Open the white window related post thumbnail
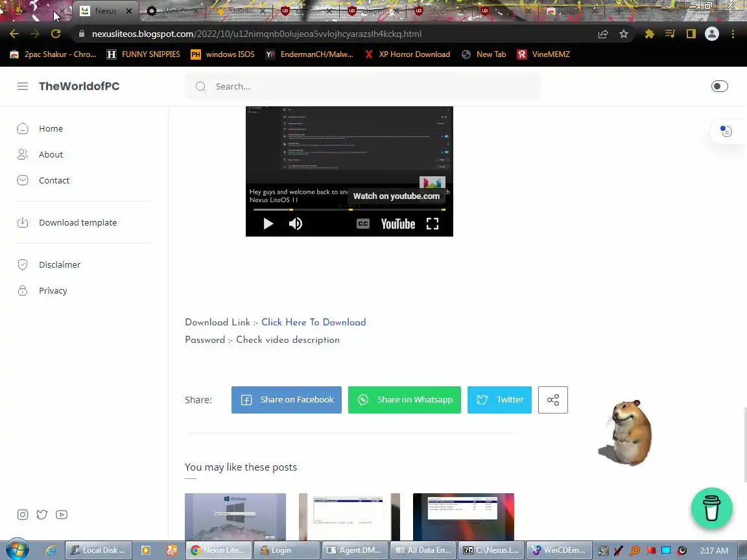 (350, 517)
